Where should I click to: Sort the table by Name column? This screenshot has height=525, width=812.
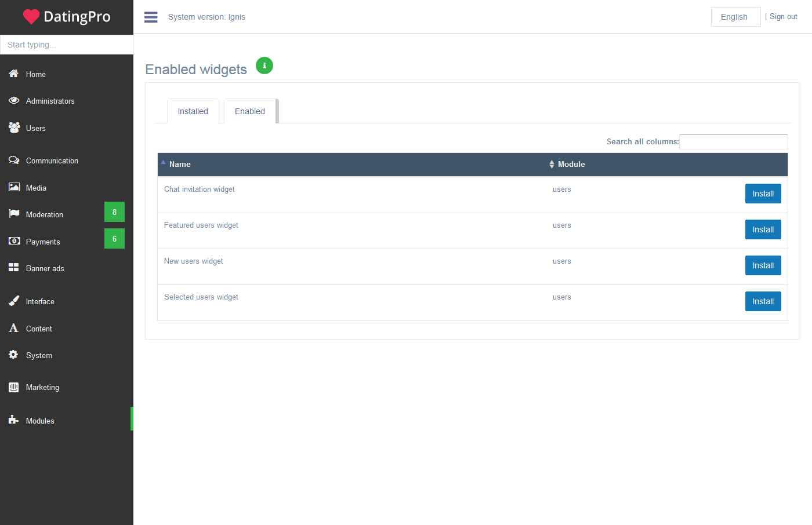pos(180,165)
